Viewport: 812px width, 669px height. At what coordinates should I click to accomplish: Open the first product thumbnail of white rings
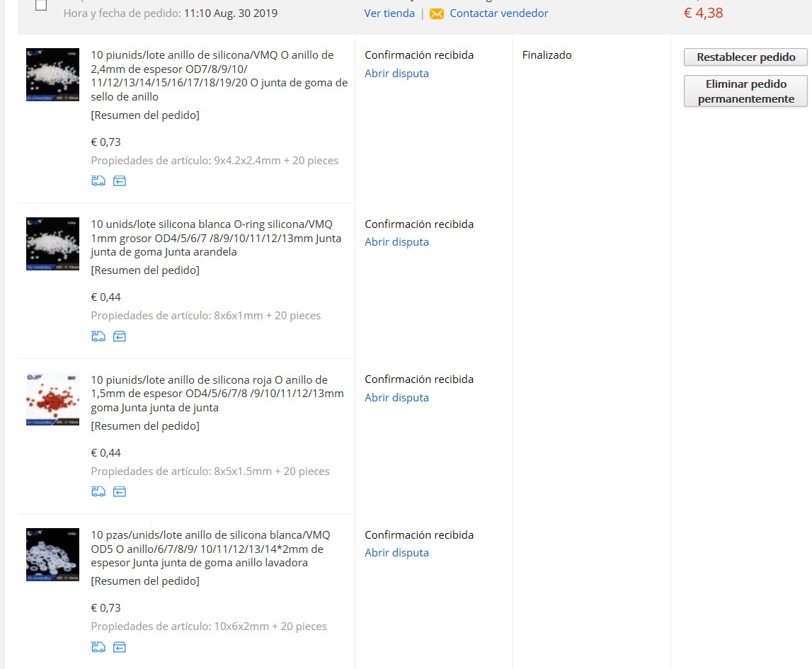[52, 74]
